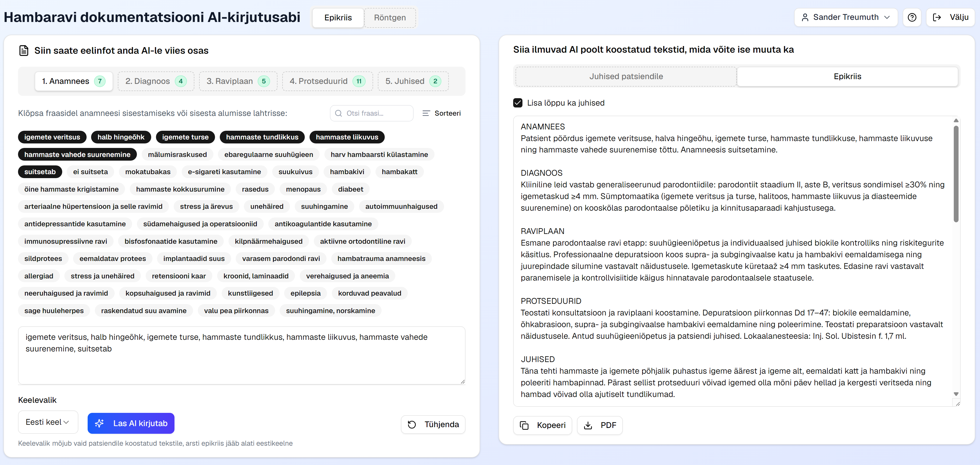Click the download icon on the PDF button
The width and height of the screenshot is (980, 465).
(588, 425)
